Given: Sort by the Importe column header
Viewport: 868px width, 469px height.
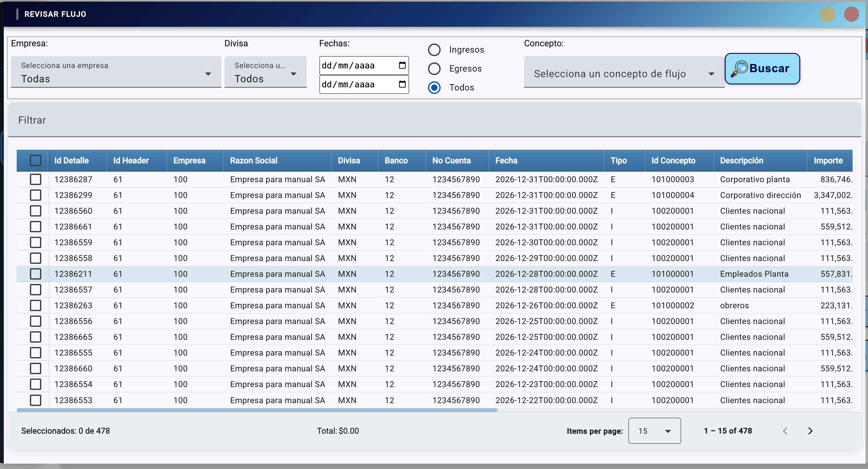Looking at the screenshot, I should tap(828, 160).
